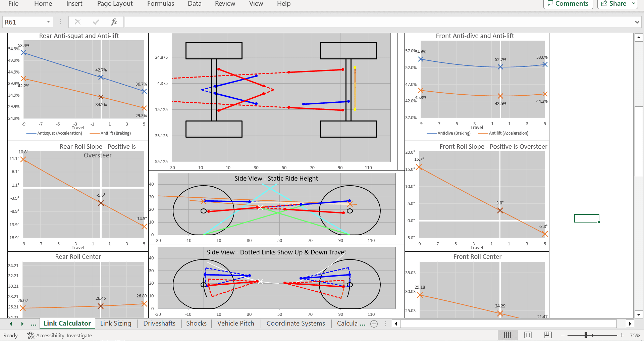Open the Review ribbon tab
The height and width of the screenshot is (341, 644).
(x=225, y=4)
